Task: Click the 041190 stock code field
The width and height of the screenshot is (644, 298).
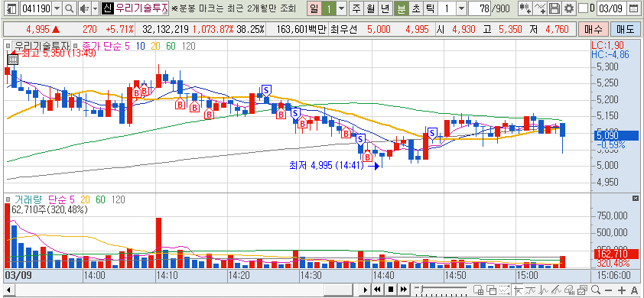Action: coord(35,8)
